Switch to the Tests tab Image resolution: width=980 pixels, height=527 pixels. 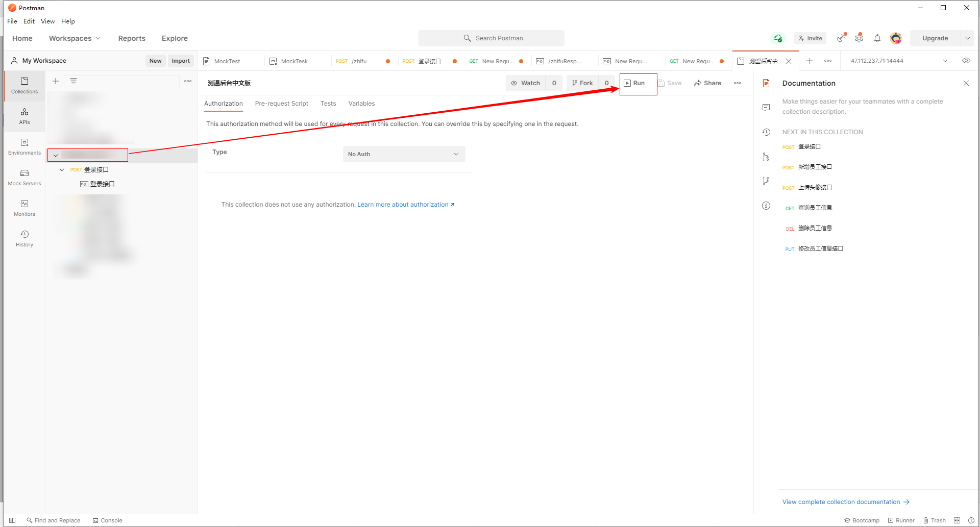(x=328, y=104)
